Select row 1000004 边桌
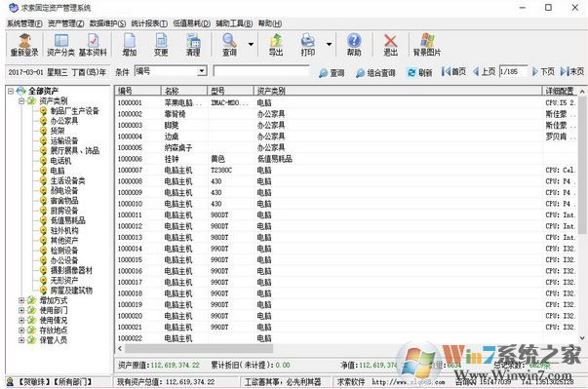 (x=347, y=136)
